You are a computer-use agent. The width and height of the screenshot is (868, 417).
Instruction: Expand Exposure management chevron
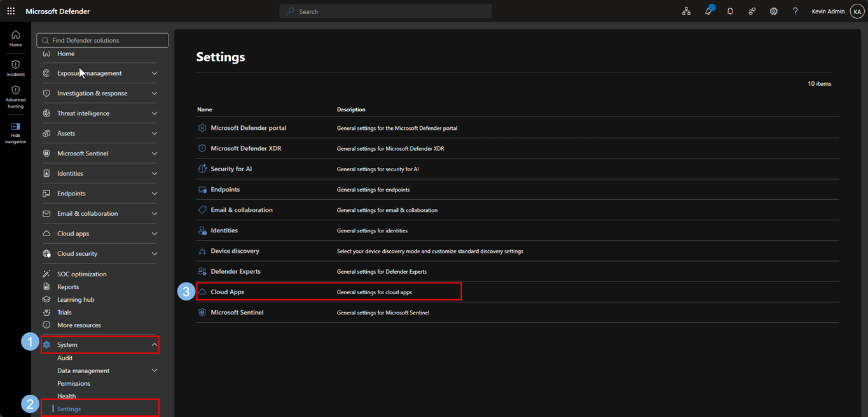155,73
